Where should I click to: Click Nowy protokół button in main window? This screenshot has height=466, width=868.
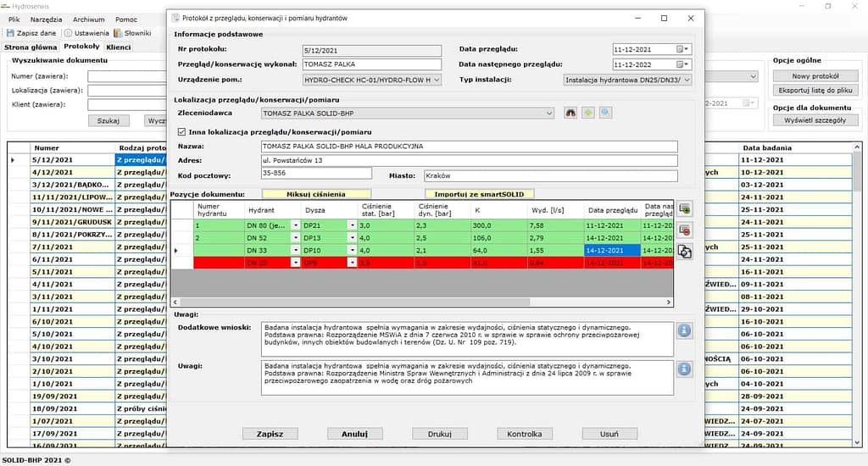[815, 76]
